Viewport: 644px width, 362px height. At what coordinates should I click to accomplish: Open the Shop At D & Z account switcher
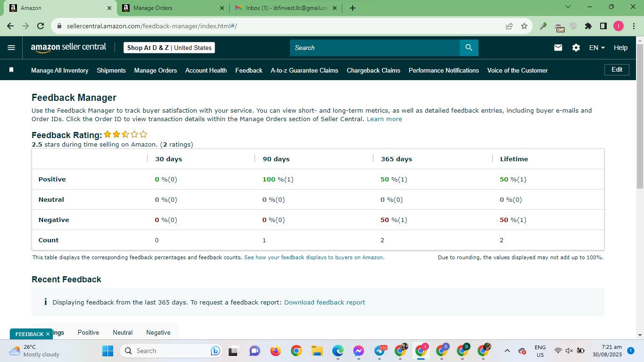click(x=169, y=48)
